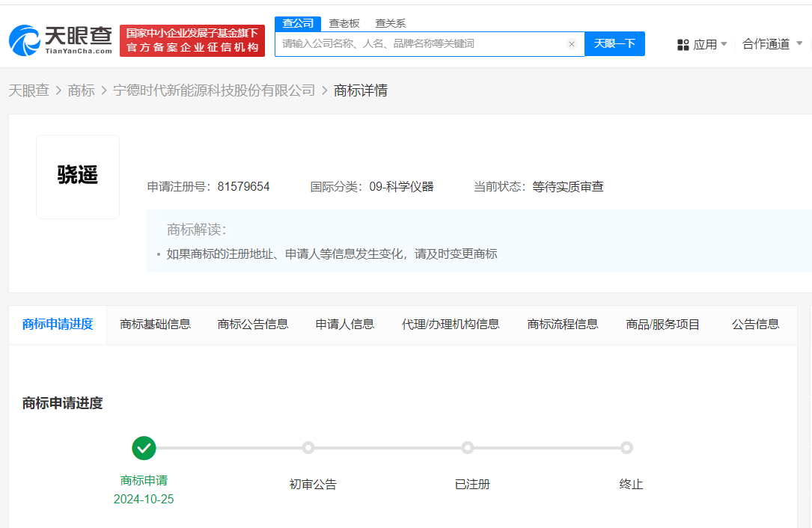Click the 已注册 progress step circle

coord(468,448)
